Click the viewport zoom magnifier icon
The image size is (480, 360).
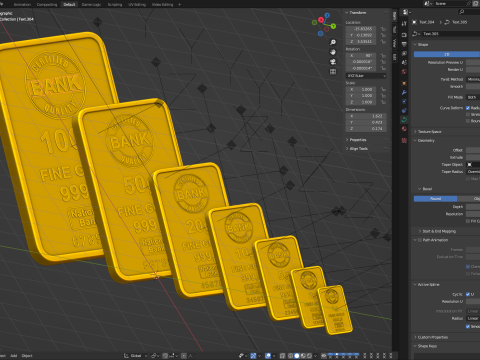pos(333,42)
